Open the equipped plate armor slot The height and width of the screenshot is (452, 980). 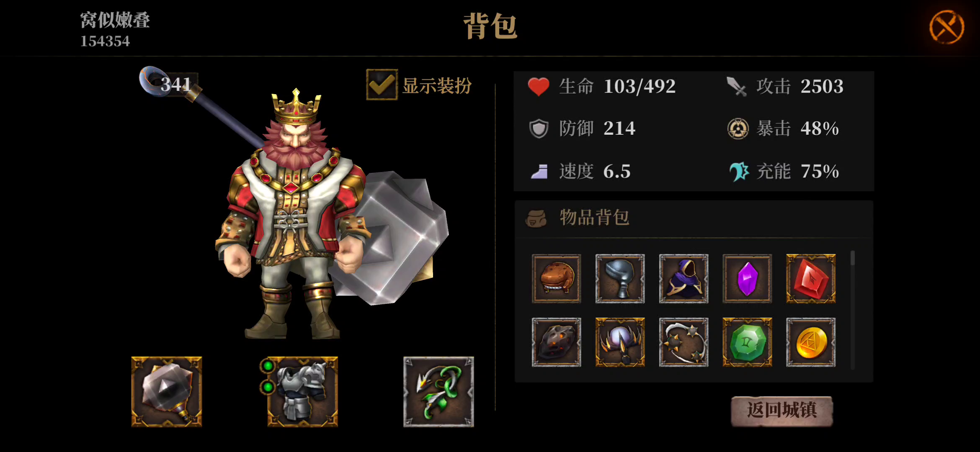pyautogui.click(x=302, y=392)
